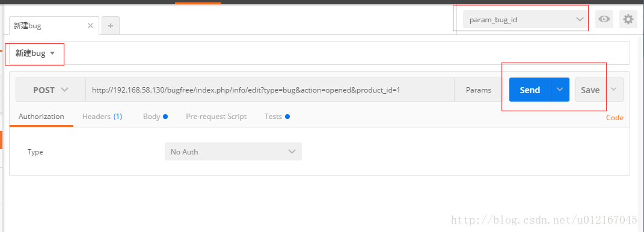This screenshot has width=644, height=232.
Task: Switch to the Authorization tab
Action: pyautogui.click(x=41, y=117)
